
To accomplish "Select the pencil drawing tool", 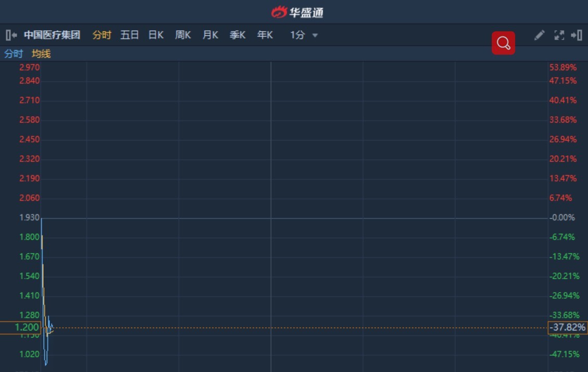I will click(x=539, y=35).
